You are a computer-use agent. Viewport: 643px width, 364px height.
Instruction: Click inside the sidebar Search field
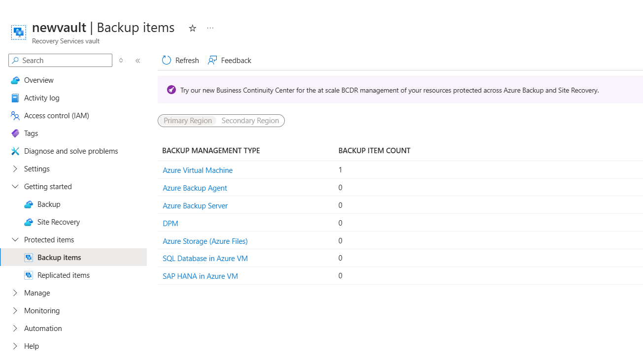61,61
